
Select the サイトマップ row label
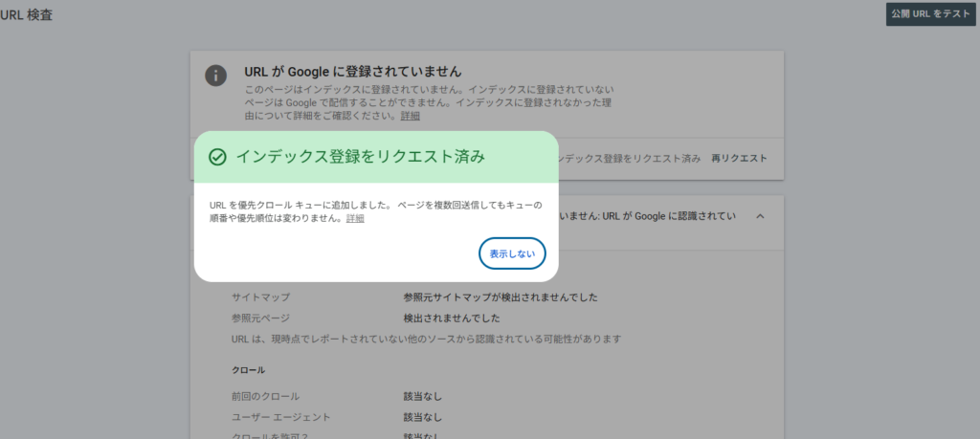(x=260, y=297)
